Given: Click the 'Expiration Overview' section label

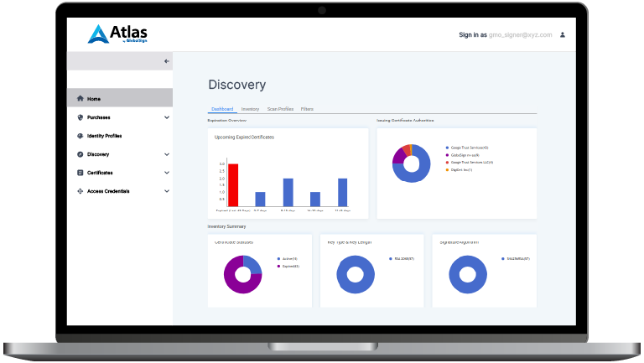Looking at the screenshot, I should click(227, 121).
